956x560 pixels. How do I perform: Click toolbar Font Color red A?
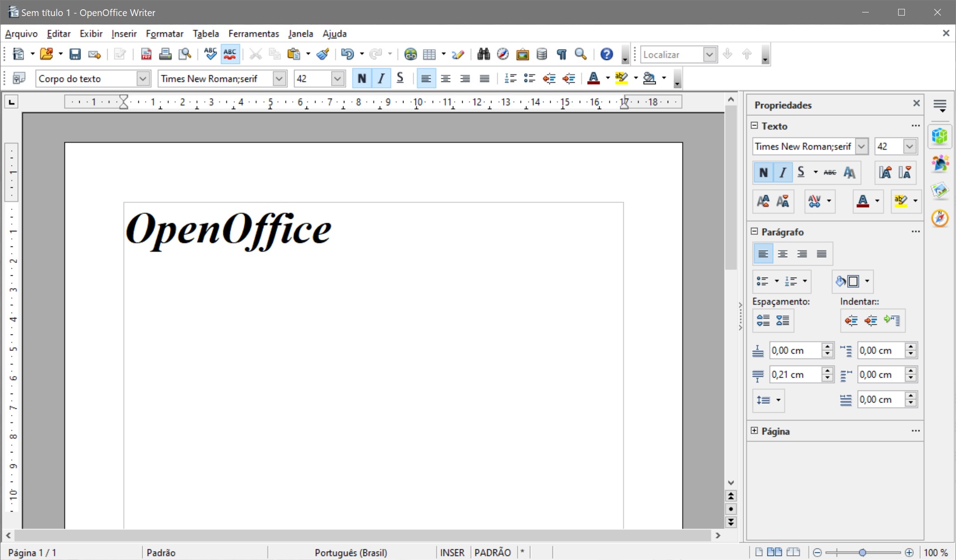[593, 79]
